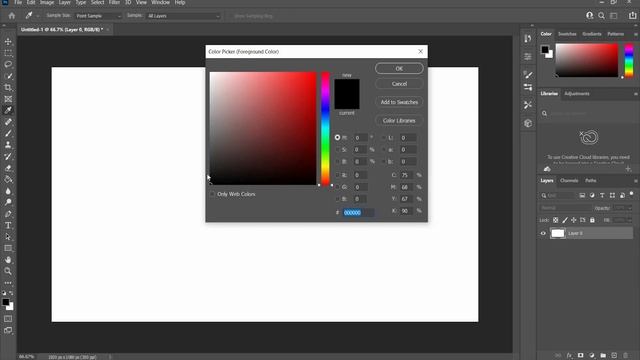The height and width of the screenshot is (360, 640).
Task: Select the Move tool
Action: coord(8,42)
